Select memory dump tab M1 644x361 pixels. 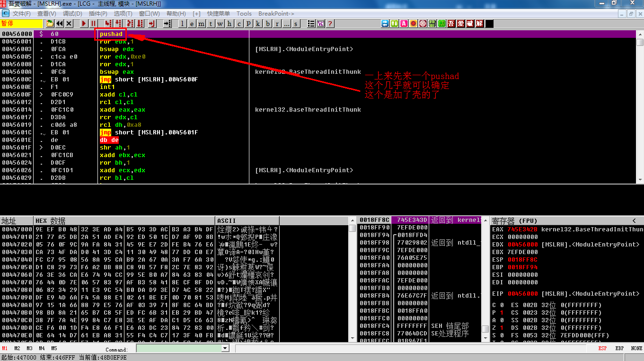(x=4, y=348)
